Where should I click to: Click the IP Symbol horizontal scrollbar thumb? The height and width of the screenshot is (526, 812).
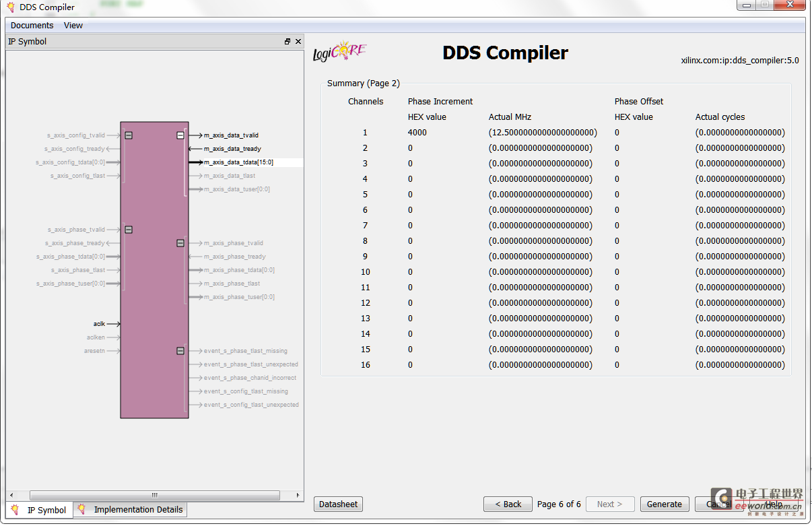point(154,495)
